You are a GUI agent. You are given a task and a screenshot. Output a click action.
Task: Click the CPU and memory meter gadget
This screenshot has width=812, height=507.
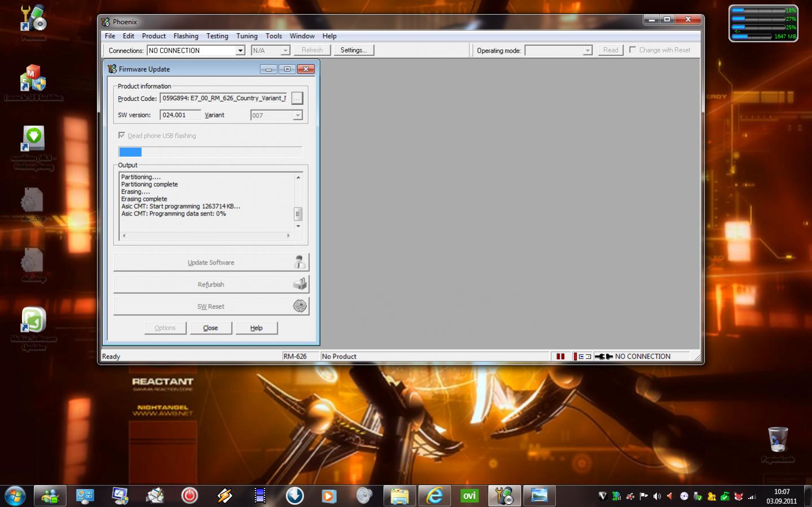(x=763, y=23)
